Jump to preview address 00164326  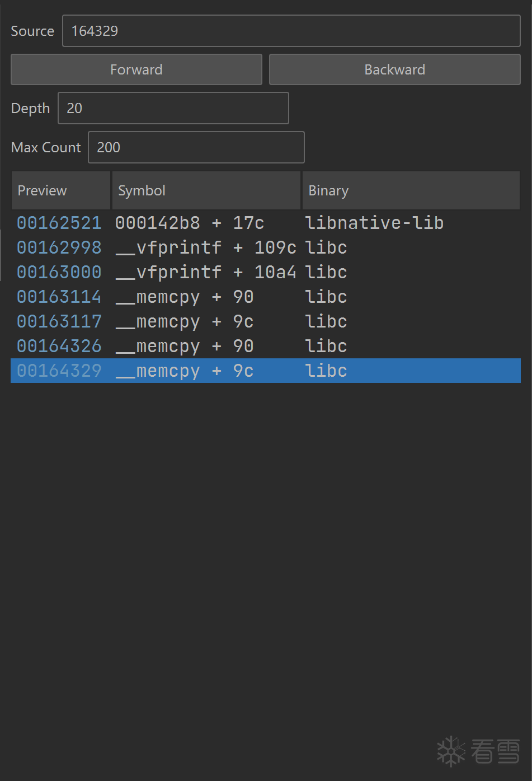click(59, 346)
